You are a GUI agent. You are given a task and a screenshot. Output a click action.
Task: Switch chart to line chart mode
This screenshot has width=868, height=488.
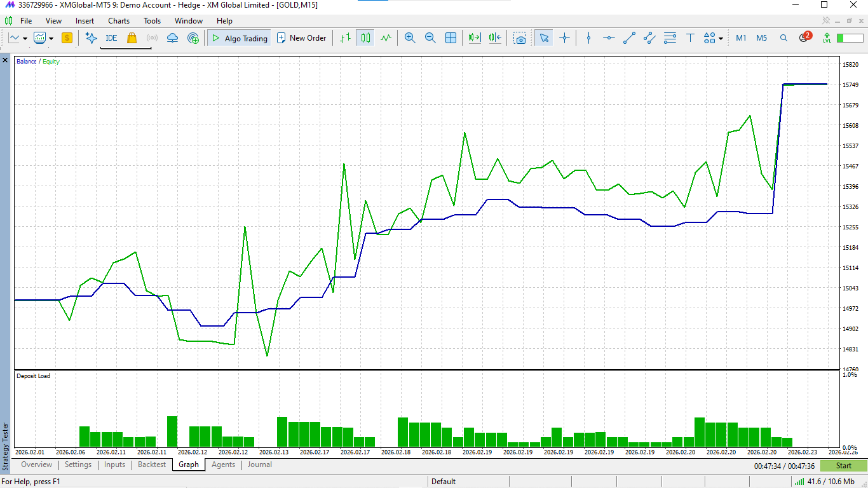click(x=386, y=38)
